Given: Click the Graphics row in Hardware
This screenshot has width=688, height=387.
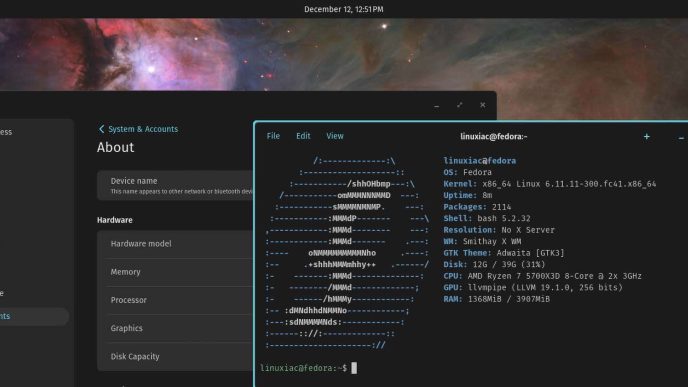Looking at the screenshot, I should tap(176, 328).
